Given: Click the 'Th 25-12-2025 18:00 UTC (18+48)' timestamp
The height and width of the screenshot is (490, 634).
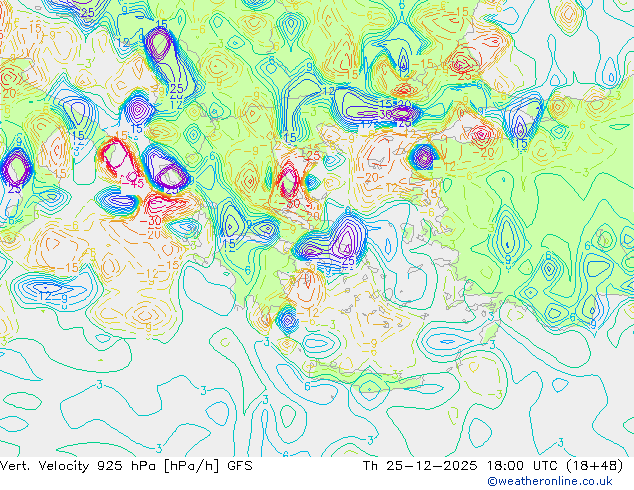Looking at the screenshot, I should (x=493, y=466).
